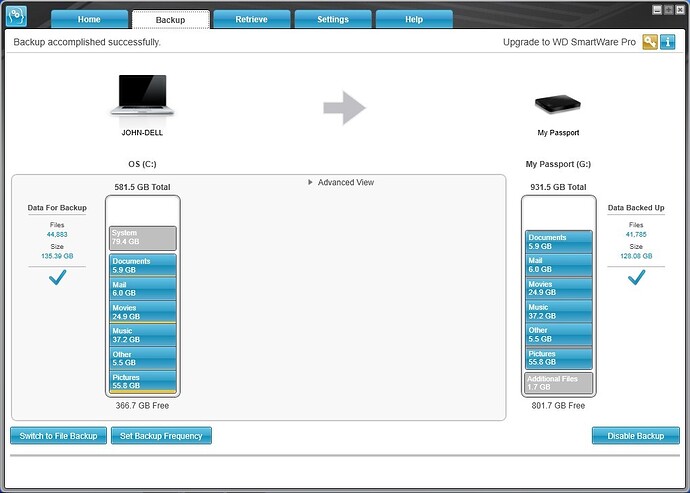
Task: Click the Data Backed Up heading
Action: tap(636, 208)
